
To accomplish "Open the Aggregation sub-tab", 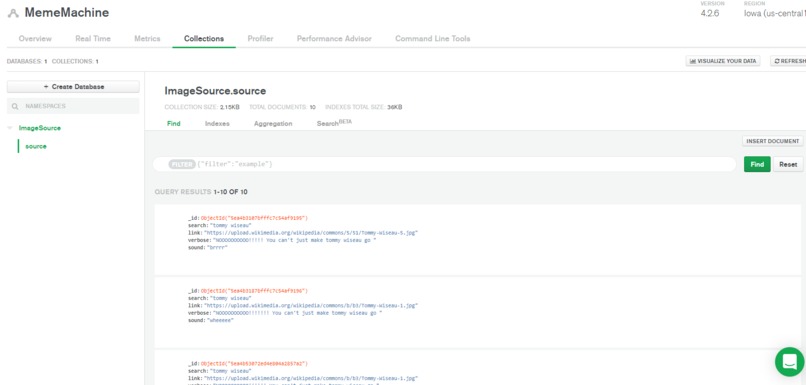I will [273, 124].
